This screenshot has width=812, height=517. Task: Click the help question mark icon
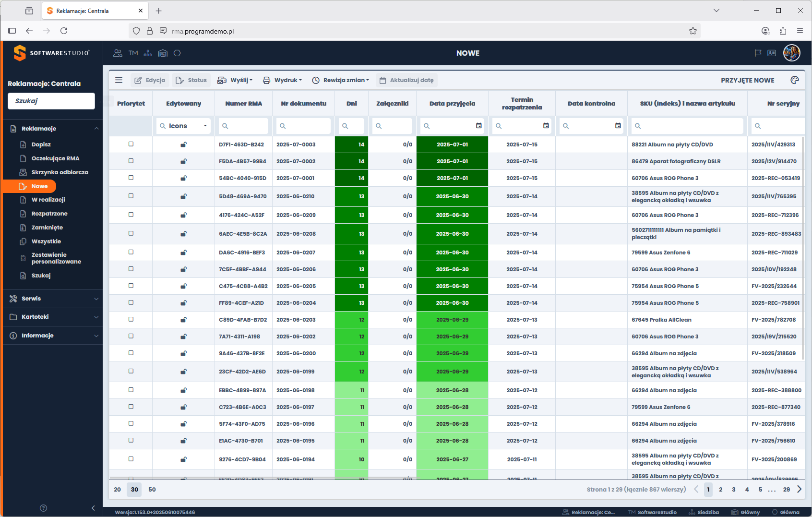point(44,508)
